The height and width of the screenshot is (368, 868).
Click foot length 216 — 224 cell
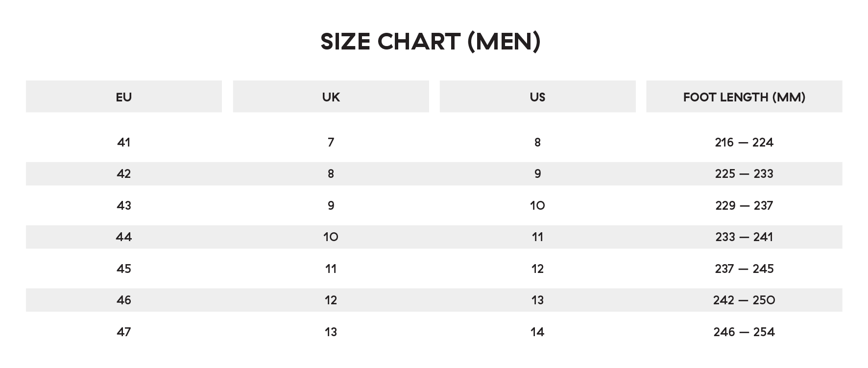[744, 142]
